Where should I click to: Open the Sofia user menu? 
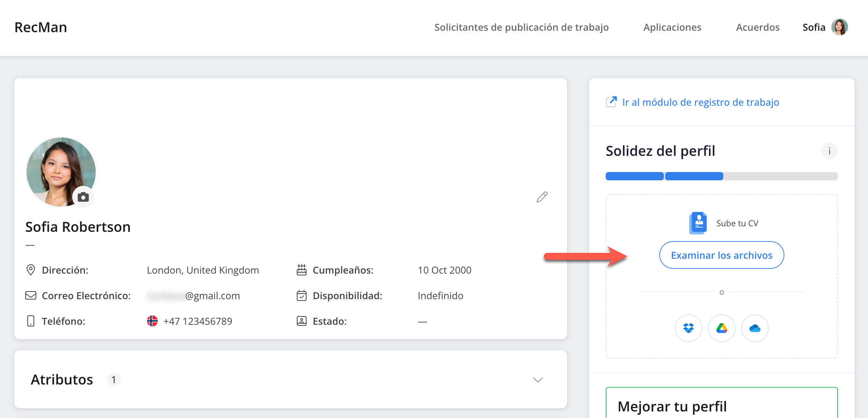[x=814, y=27]
